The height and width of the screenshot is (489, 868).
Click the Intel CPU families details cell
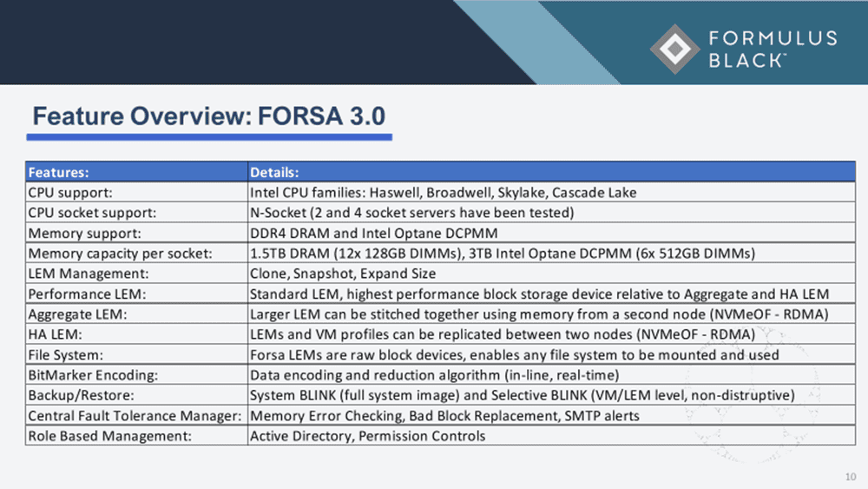pos(443,193)
